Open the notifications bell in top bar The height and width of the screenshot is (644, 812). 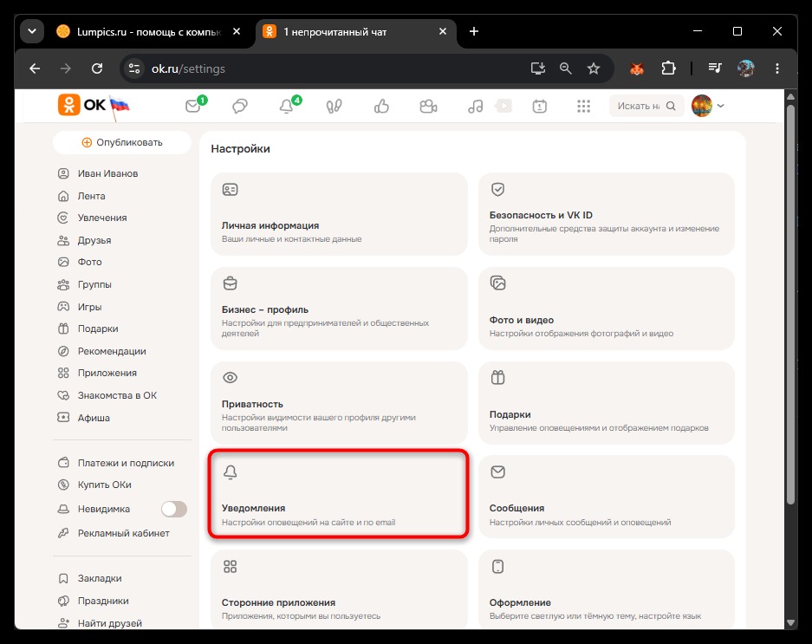pos(286,107)
